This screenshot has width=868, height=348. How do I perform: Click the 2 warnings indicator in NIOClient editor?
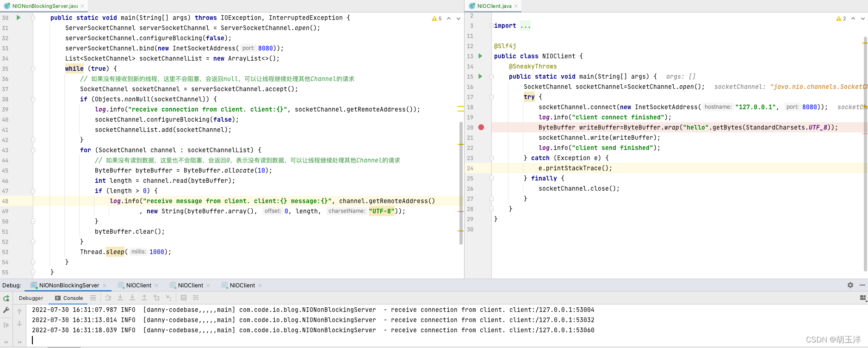[841, 19]
